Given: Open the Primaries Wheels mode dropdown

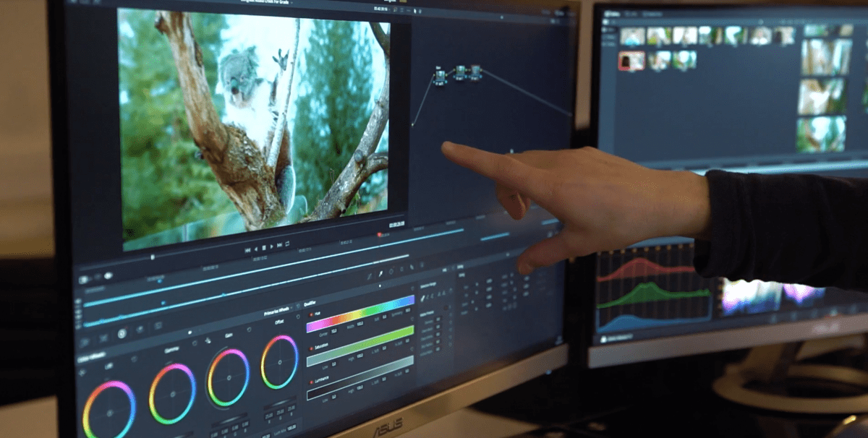Looking at the screenshot, I should point(278,309).
